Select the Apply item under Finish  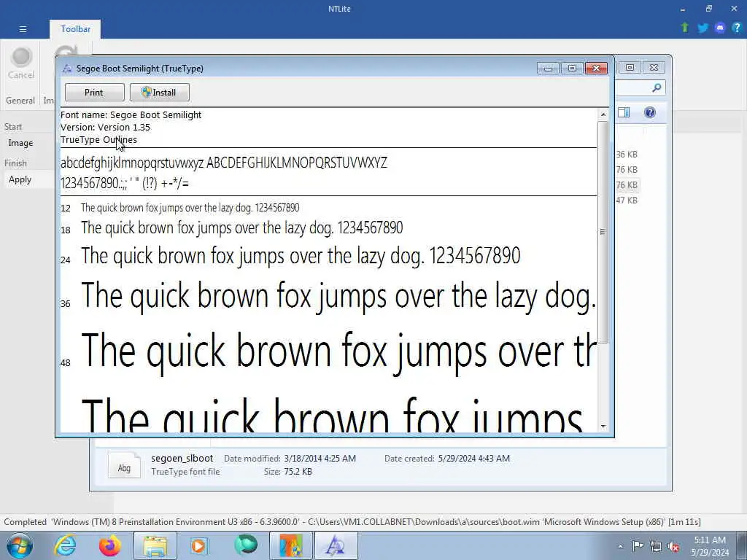point(20,179)
